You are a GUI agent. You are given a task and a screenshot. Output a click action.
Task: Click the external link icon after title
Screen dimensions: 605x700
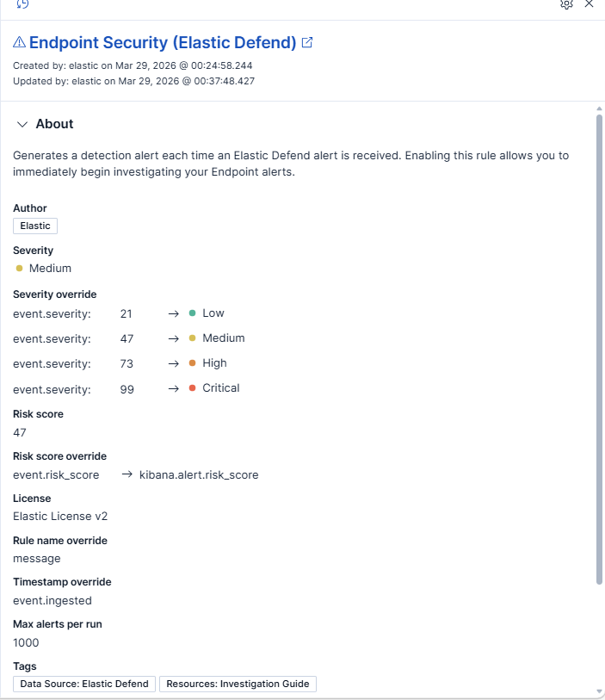click(x=307, y=42)
